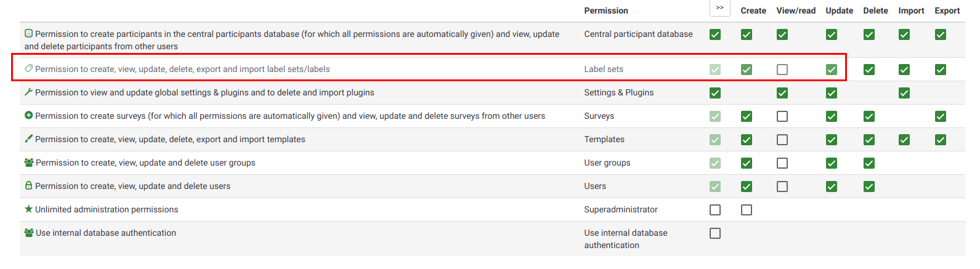This screenshot has width=980, height=269.
Task: Enable View/read for Label sets
Action: click(782, 70)
